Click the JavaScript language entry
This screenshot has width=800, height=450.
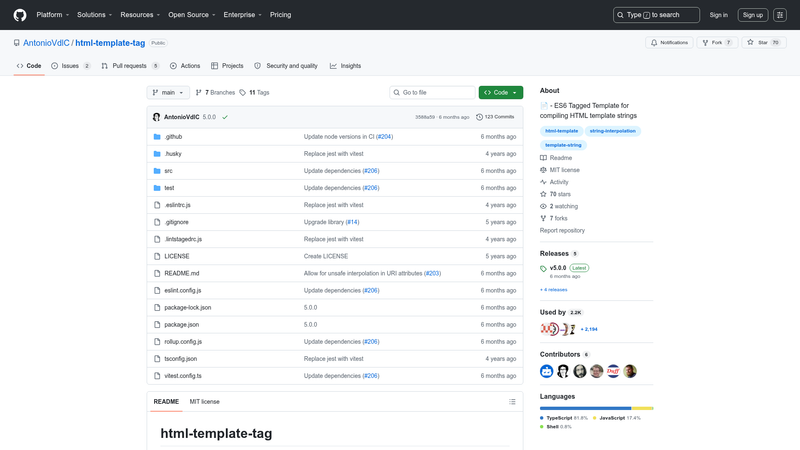tap(616, 418)
